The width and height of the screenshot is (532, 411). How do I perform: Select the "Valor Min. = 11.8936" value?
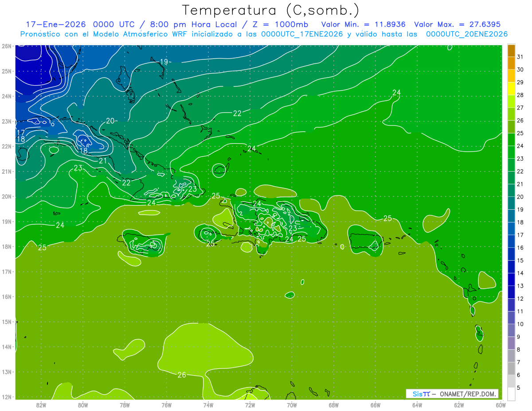[x=364, y=24]
